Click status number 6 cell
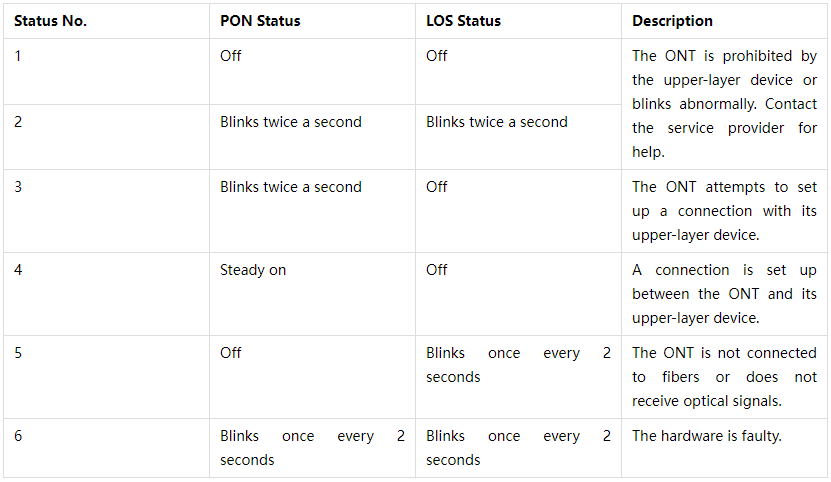The height and width of the screenshot is (482, 831). tap(18, 436)
